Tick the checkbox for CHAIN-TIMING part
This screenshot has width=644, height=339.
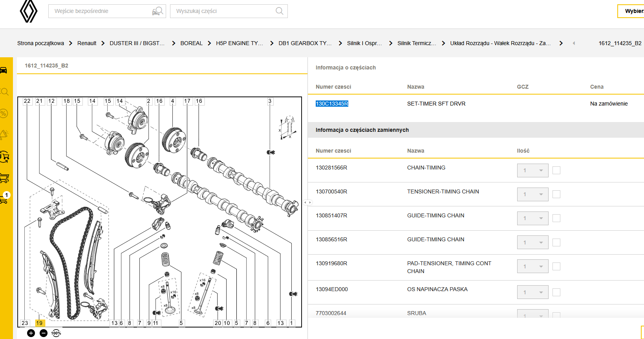tap(556, 170)
